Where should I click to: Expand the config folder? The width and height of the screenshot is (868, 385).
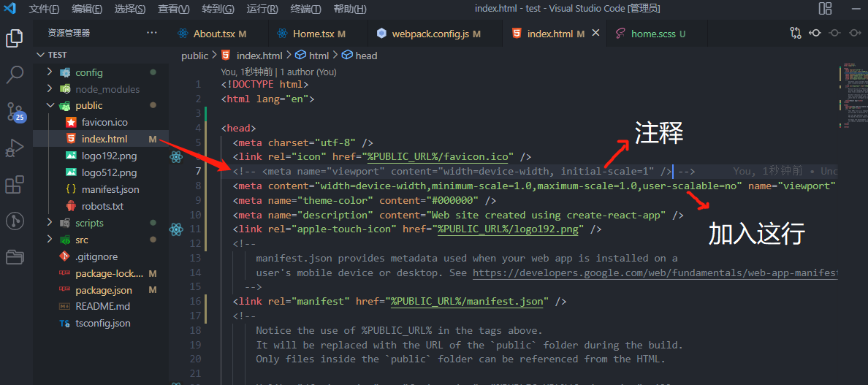coord(49,72)
